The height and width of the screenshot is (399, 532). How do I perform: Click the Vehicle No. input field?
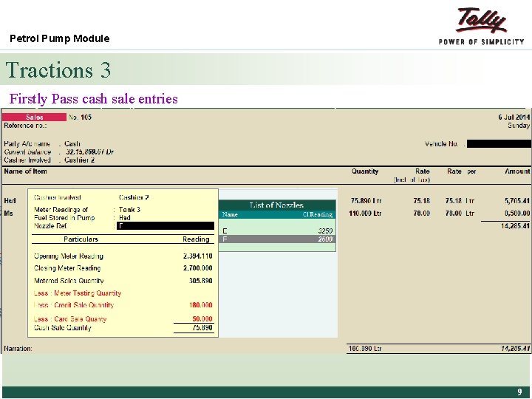tap(499, 144)
